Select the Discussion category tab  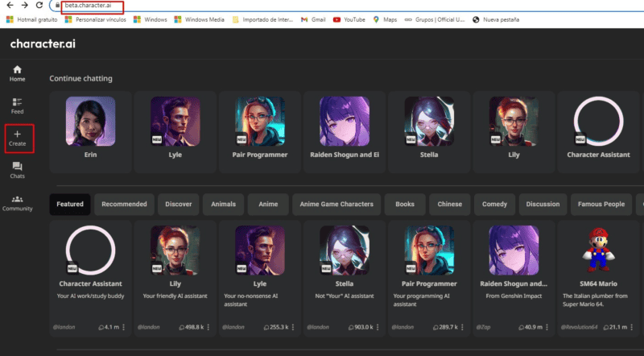pos(543,205)
